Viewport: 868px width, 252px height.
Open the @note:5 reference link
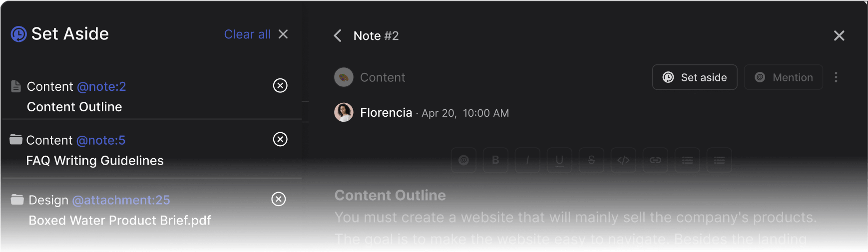tap(101, 141)
